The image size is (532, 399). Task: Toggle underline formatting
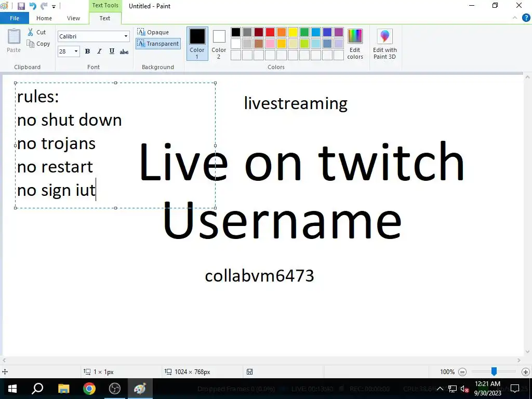112,51
